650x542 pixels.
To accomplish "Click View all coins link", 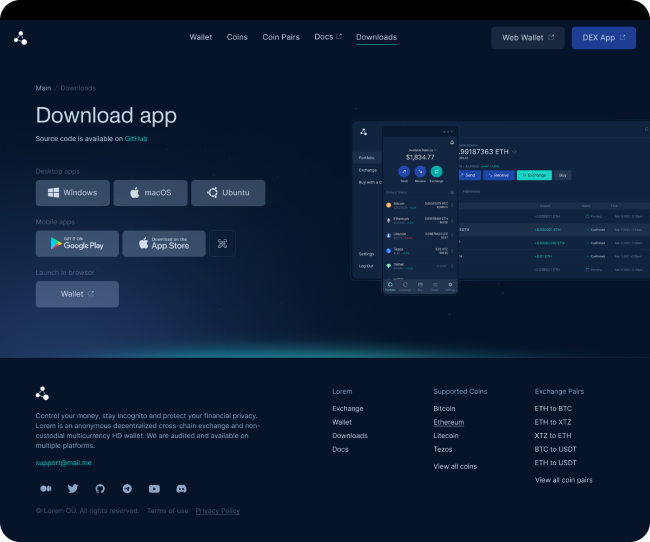I will 455,467.
